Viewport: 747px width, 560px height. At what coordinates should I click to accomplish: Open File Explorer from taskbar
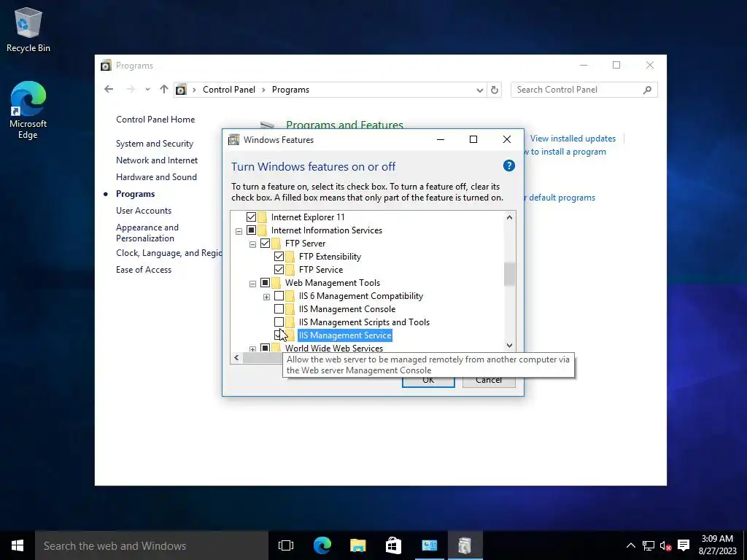pyautogui.click(x=357, y=545)
